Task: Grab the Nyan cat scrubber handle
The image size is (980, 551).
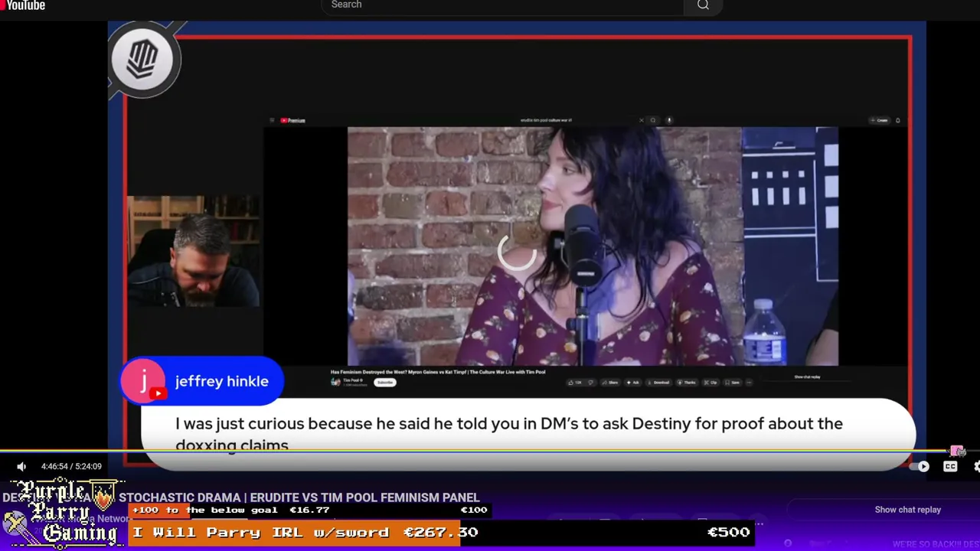Action: tap(958, 452)
